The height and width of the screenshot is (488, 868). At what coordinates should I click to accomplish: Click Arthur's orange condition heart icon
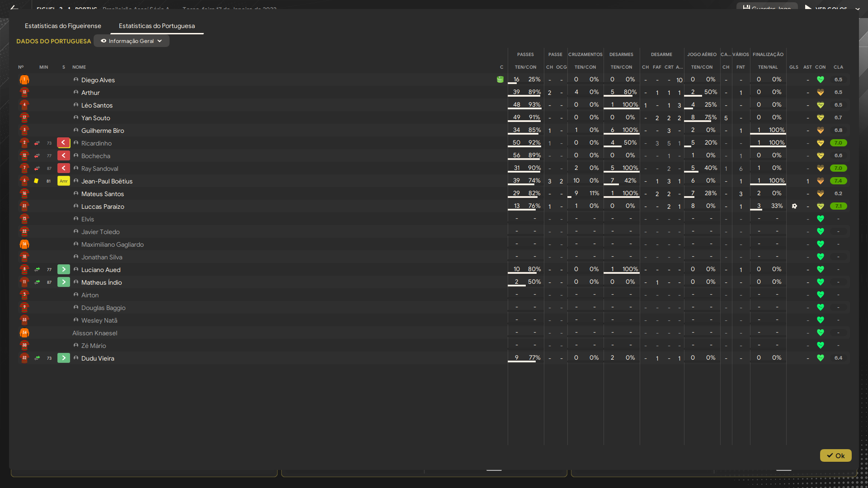821,92
